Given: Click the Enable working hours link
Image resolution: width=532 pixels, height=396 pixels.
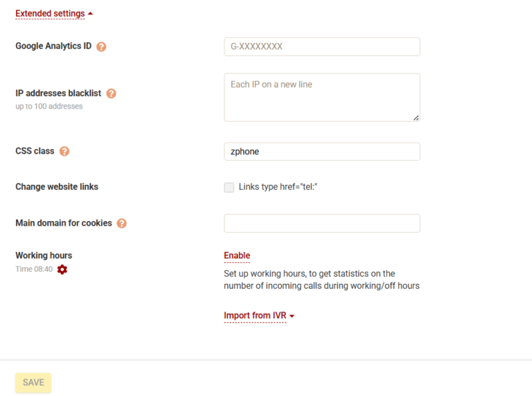Looking at the screenshot, I should (237, 255).
